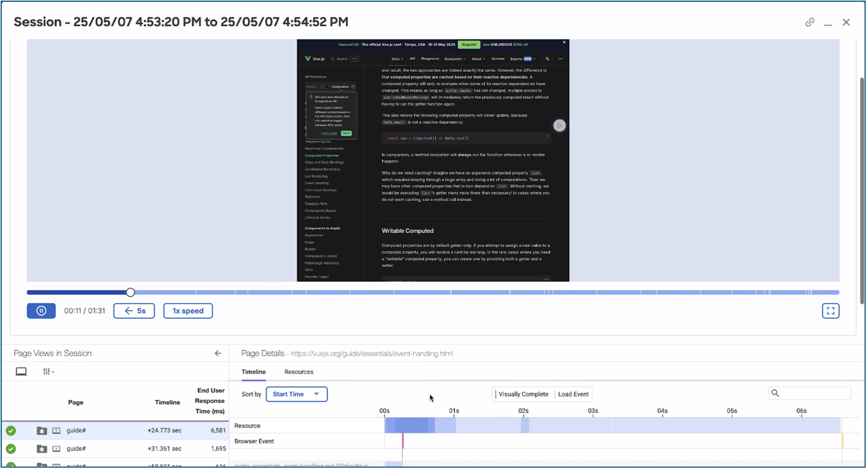Rewind the replay by 5s
Image resolution: width=868 pixels, height=470 pixels.
click(134, 311)
